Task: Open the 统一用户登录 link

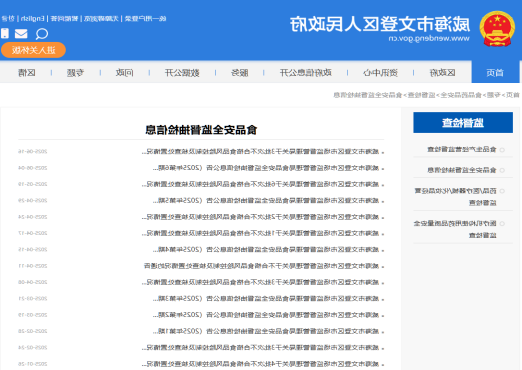Action: click(145, 18)
